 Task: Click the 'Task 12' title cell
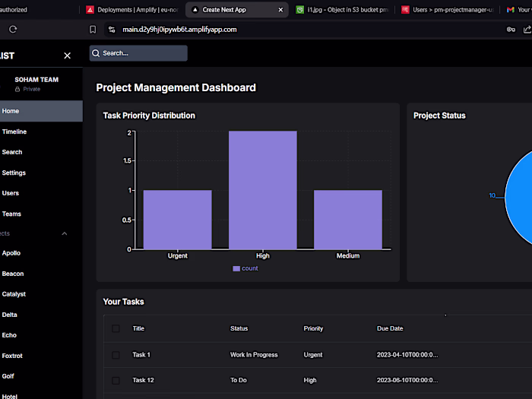(143, 380)
